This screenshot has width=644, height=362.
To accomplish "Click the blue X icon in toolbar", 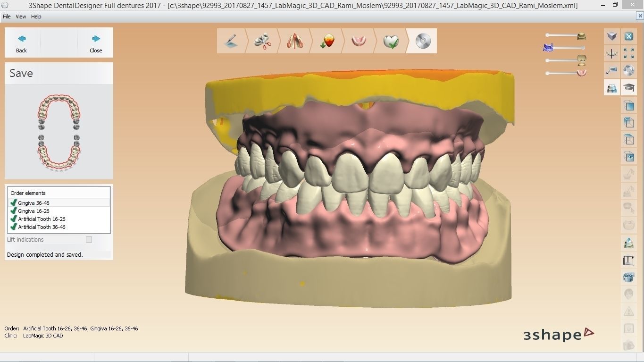I will [628, 36].
